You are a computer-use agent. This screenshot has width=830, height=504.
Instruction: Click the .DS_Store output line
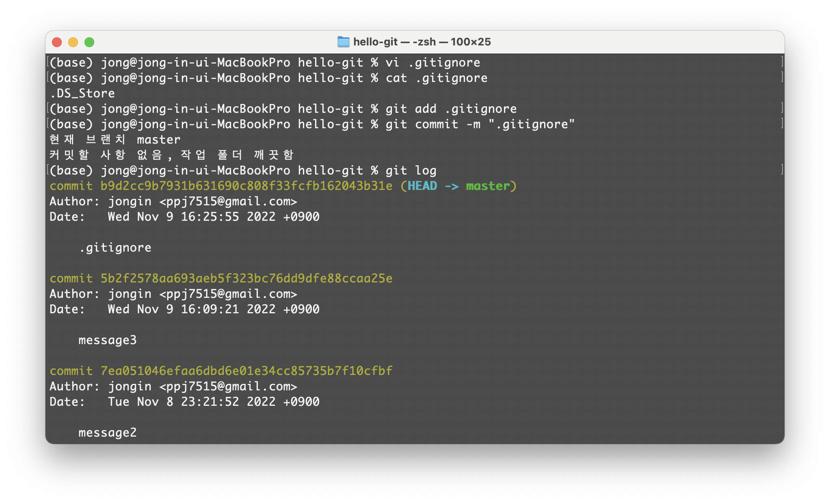point(82,93)
